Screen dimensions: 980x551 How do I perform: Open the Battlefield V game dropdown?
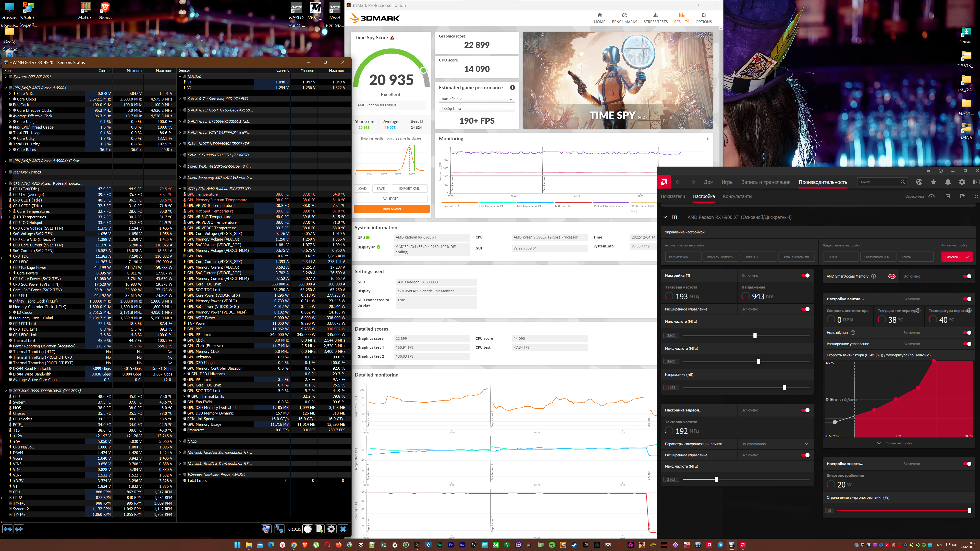pyautogui.click(x=477, y=99)
